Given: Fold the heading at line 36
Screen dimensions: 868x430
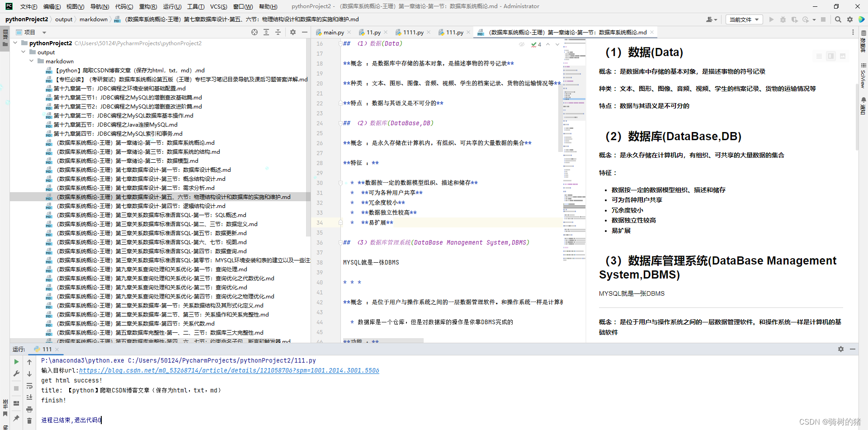Looking at the screenshot, I should tap(340, 243).
